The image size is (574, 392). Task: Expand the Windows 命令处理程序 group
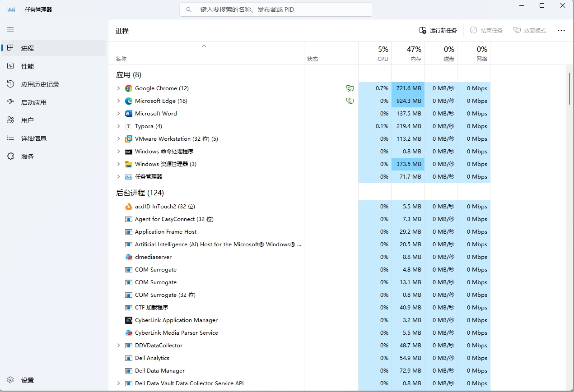119,152
